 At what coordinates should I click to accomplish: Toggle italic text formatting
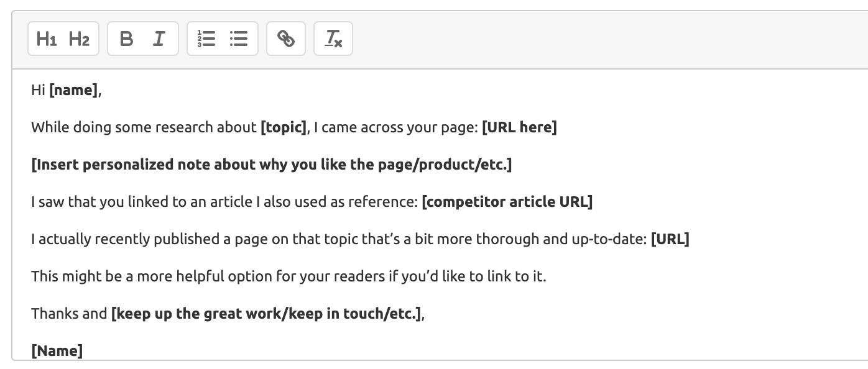(159, 39)
